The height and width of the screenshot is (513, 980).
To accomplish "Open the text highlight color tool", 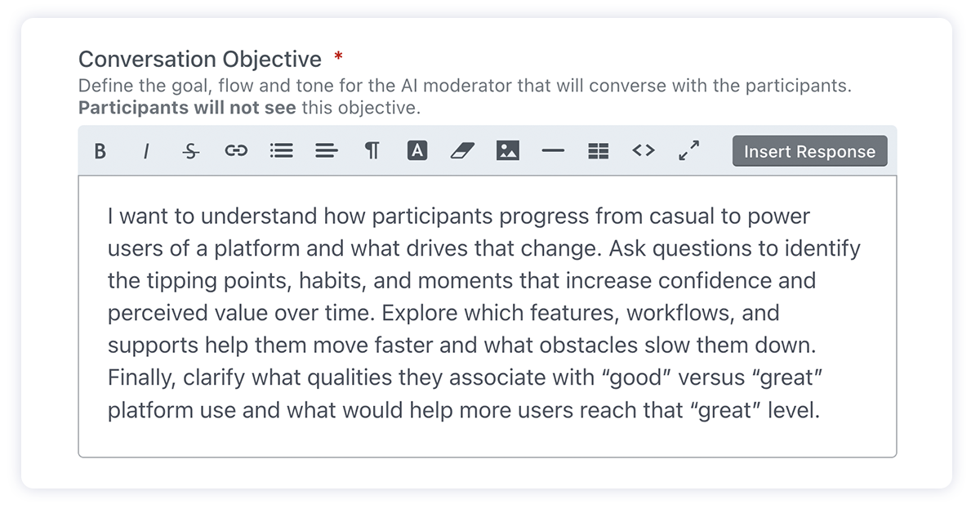I will 416,150.
